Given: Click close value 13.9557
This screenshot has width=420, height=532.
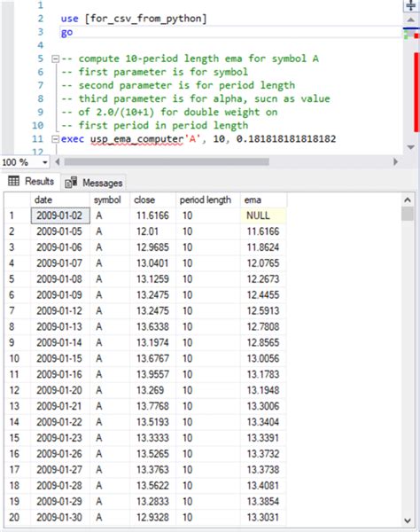Looking at the screenshot, I should coord(152,374).
